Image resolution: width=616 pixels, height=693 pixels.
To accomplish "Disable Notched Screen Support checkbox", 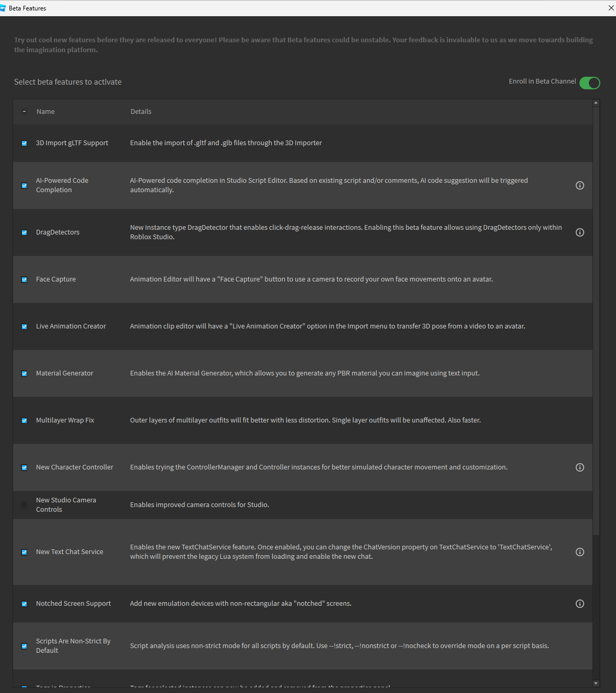I will (24, 604).
